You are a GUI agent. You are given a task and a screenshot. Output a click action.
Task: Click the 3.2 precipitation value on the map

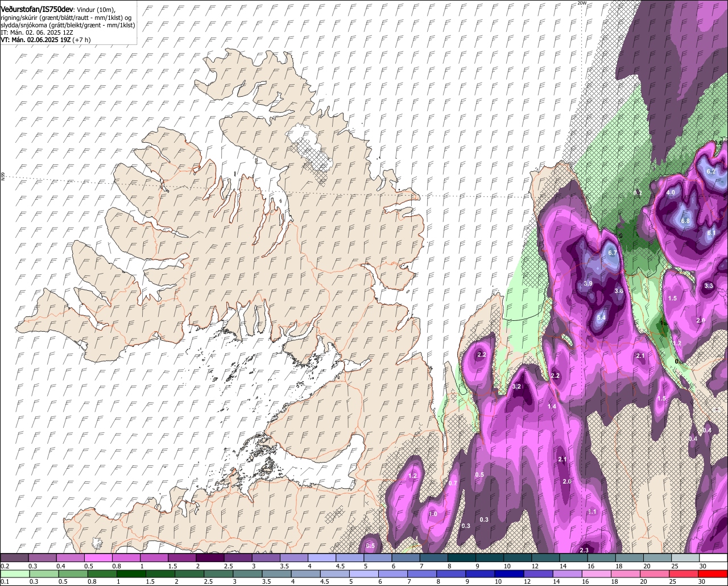coord(516,386)
